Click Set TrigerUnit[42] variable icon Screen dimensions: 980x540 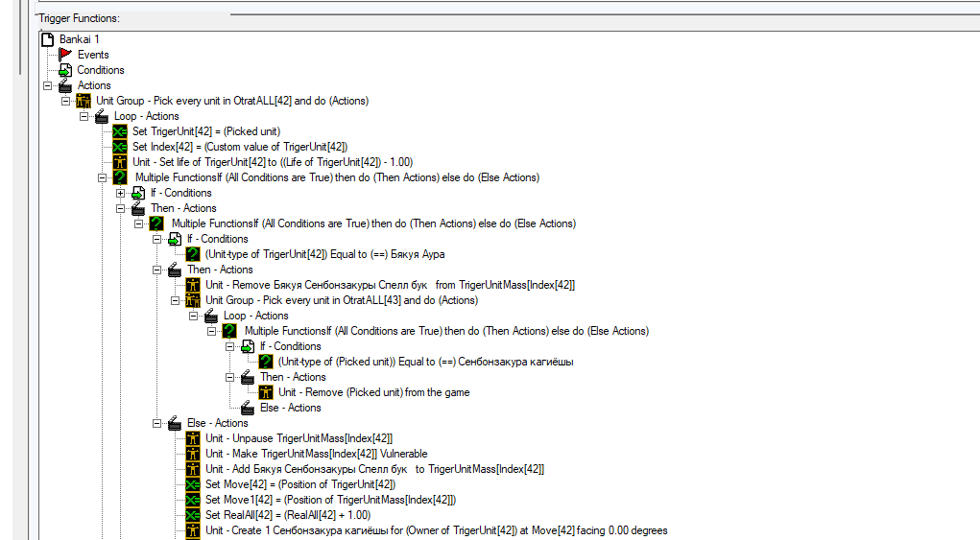(119, 131)
